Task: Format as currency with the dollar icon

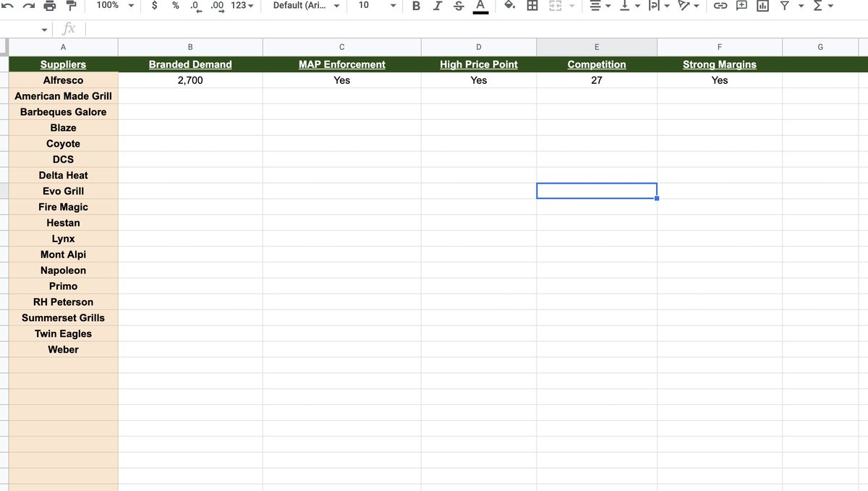Action: point(155,6)
